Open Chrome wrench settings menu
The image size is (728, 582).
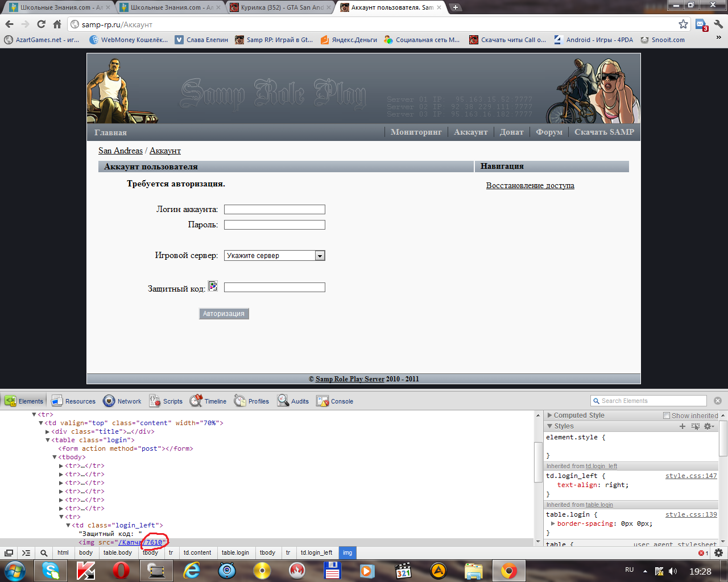718,24
